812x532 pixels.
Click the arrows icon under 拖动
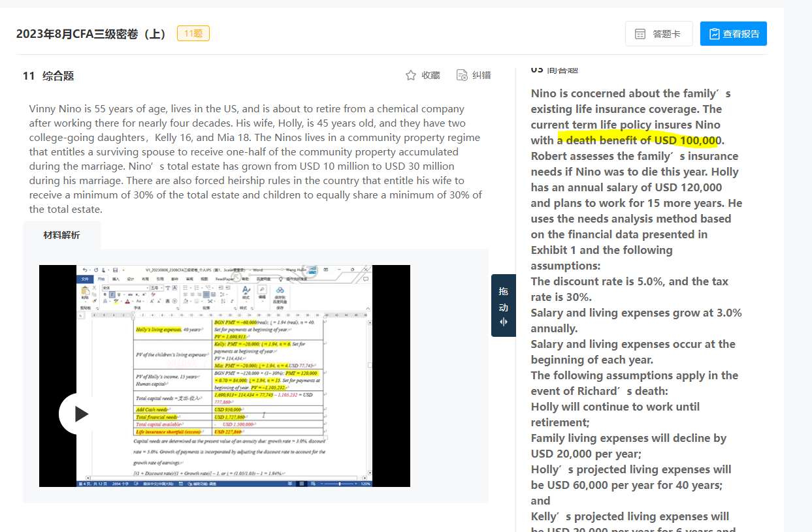(503, 322)
